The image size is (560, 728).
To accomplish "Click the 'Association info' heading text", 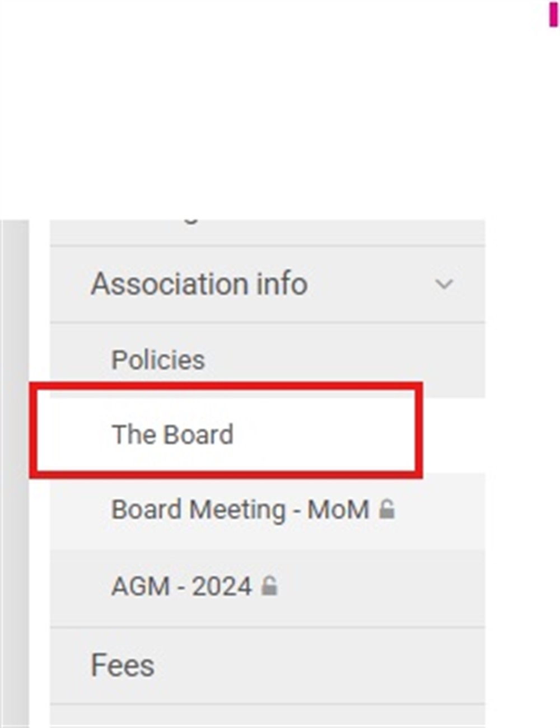I will click(199, 283).
